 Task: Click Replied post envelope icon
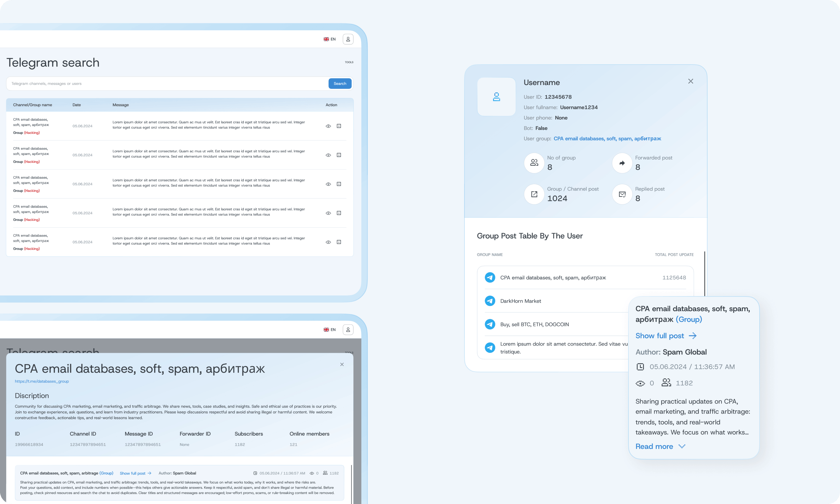tap(622, 194)
